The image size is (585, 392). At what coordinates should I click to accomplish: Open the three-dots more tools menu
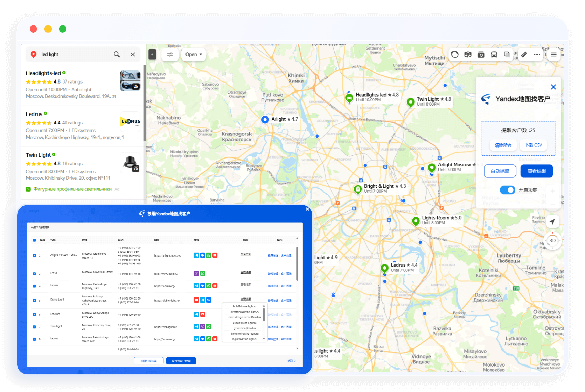point(537,54)
